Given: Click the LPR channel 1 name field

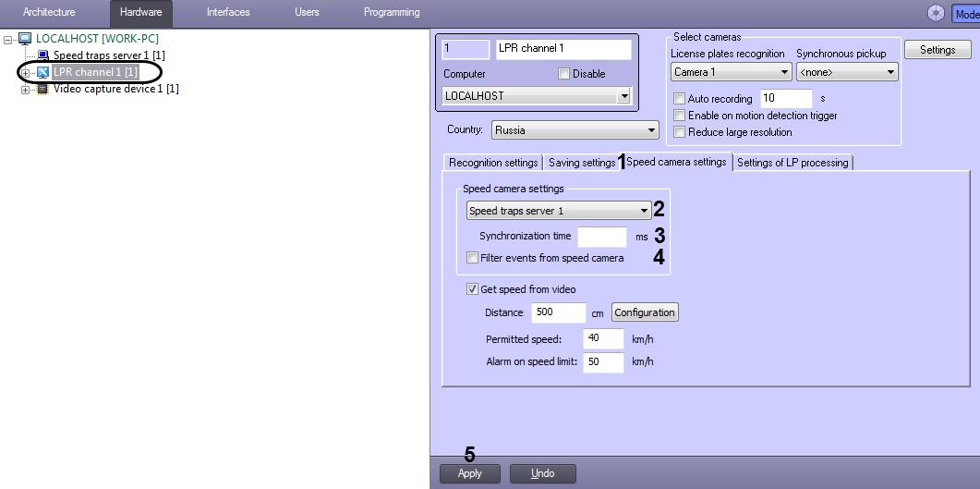Looking at the screenshot, I should [563, 49].
